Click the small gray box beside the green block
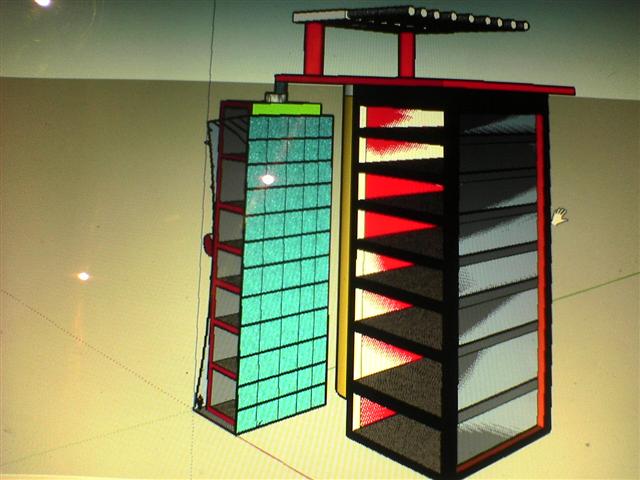The image size is (640, 480). [279, 91]
